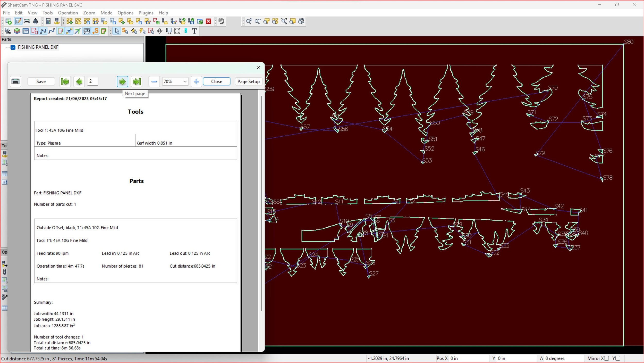Click the layers stack icon
Image resolution: width=644 pixels, height=363 pixels.
[17, 31]
